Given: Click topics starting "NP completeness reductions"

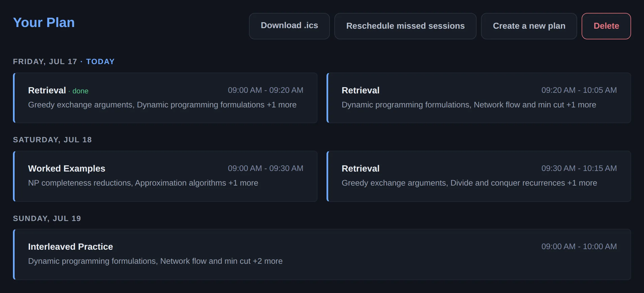Looking at the screenshot, I should (143, 183).
